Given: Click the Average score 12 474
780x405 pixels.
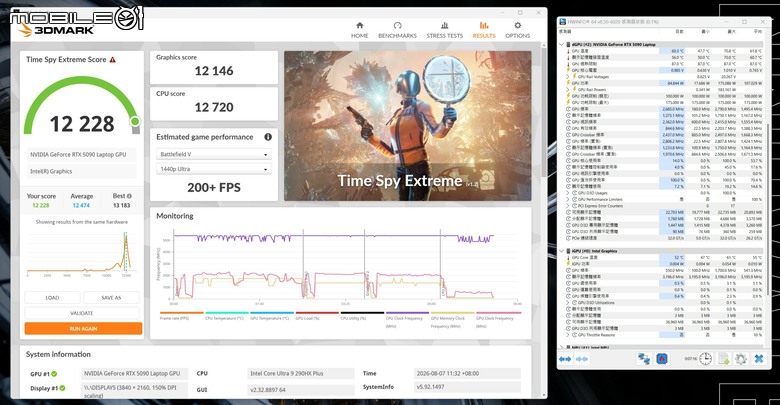Looking at the screenshot, I should click(x=81, y=205).
